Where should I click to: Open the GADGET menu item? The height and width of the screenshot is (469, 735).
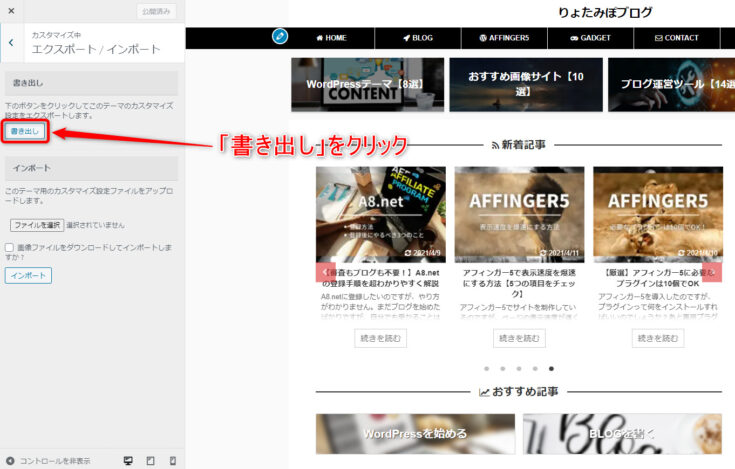coord(591,38)
